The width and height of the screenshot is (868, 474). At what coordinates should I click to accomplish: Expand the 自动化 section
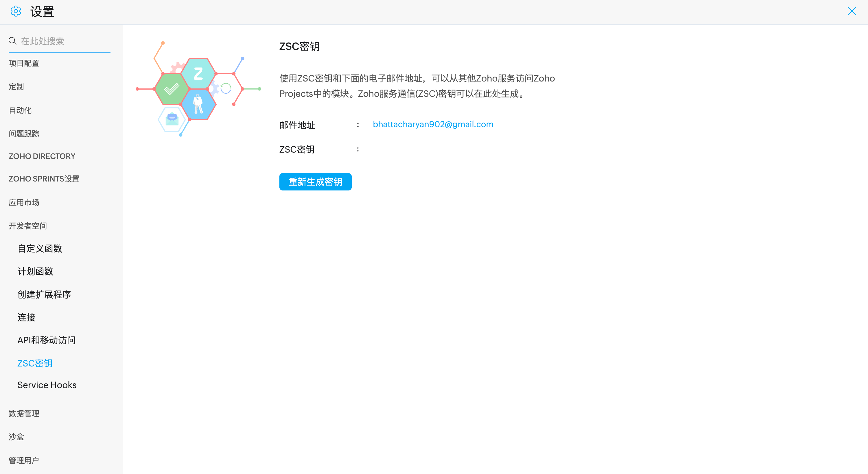pyautogui.click(x=20, y=110)
